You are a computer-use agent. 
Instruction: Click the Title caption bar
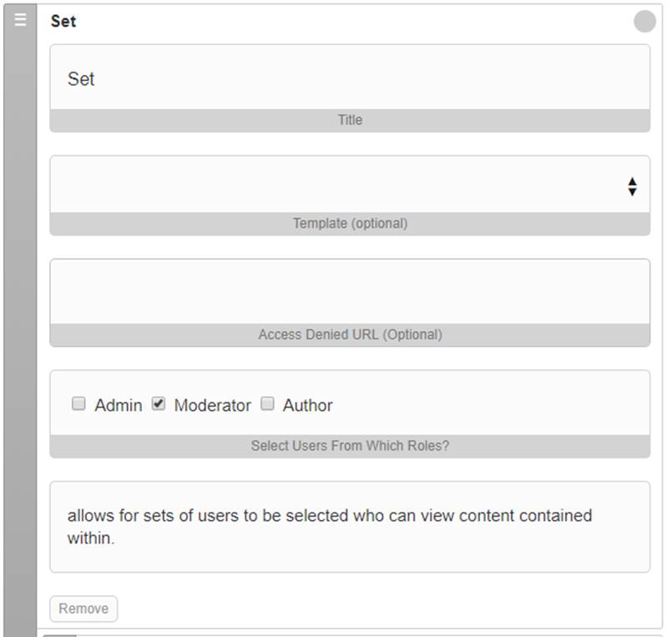pyautogui.click(x=350, y=120)
